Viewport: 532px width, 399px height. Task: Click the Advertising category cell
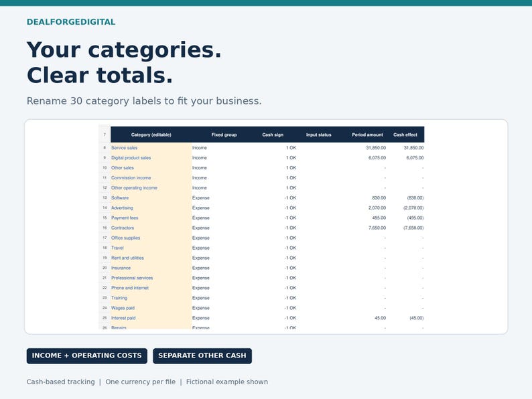pyautogui.click(x=151, y=208)
